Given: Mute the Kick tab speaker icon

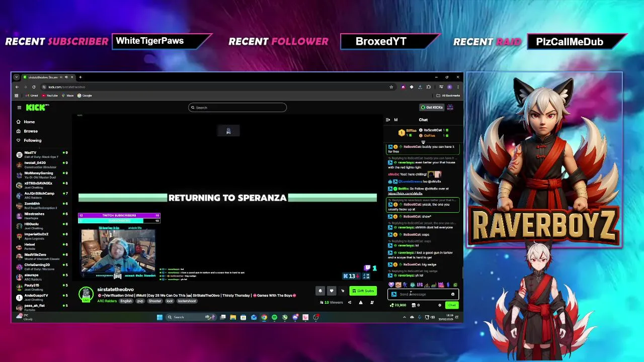Looking at the screenshot, I should 67,77.
